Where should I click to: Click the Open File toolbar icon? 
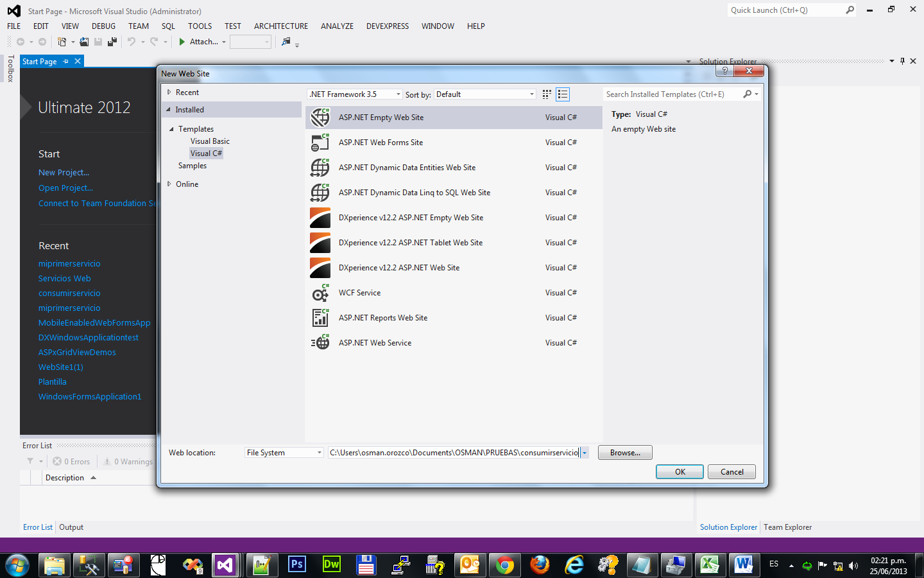tap(84, 42)
